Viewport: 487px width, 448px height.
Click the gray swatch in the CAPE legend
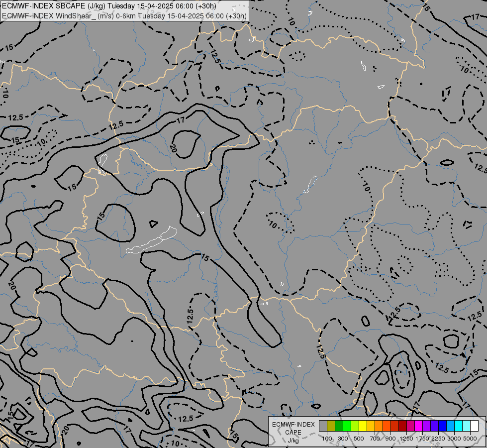[x=323, y=426]
